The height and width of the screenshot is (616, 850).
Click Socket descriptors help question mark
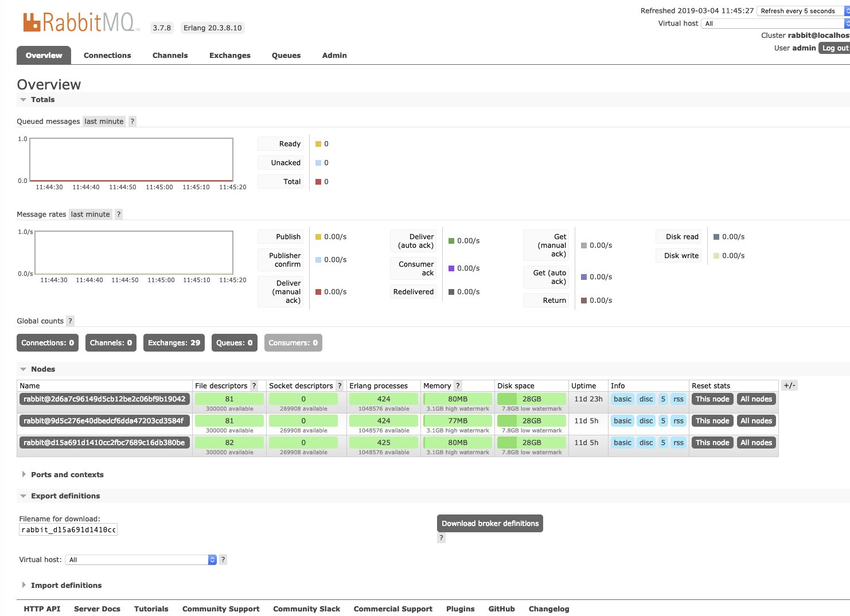340,386
